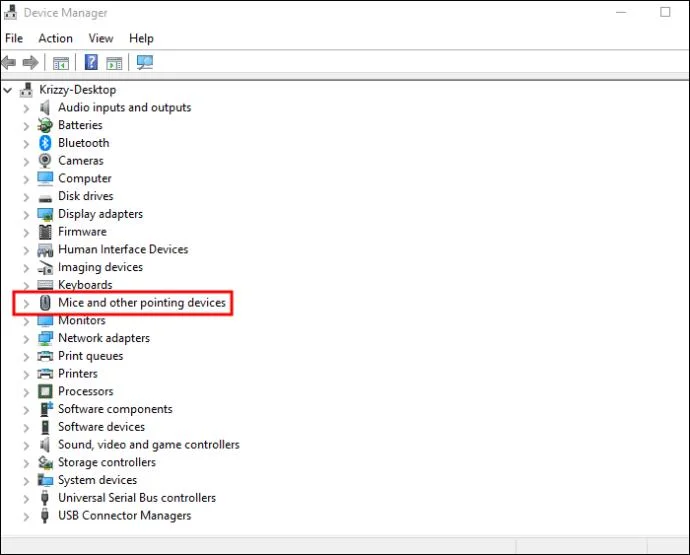Click the Imaging devices icon
690x555 pixels.
45,268
